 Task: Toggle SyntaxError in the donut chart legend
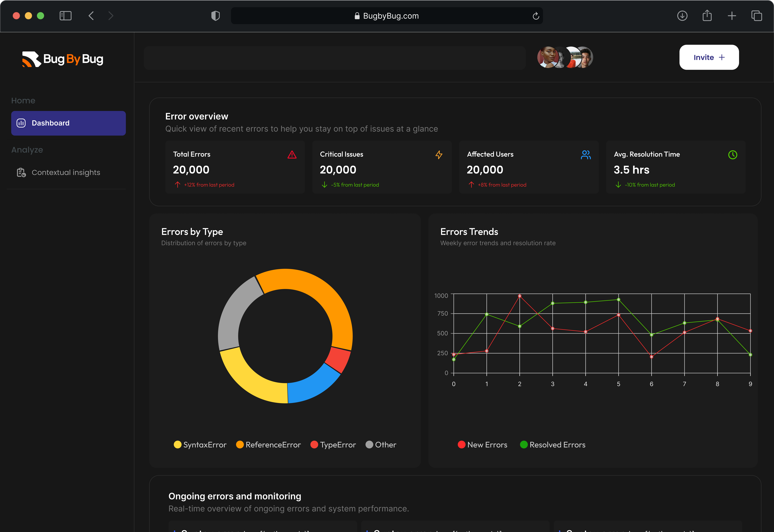[200, 445]
